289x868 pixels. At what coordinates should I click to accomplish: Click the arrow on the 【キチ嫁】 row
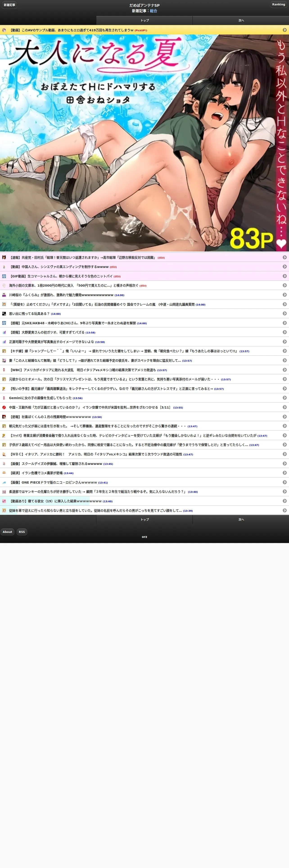click(285, 351)
